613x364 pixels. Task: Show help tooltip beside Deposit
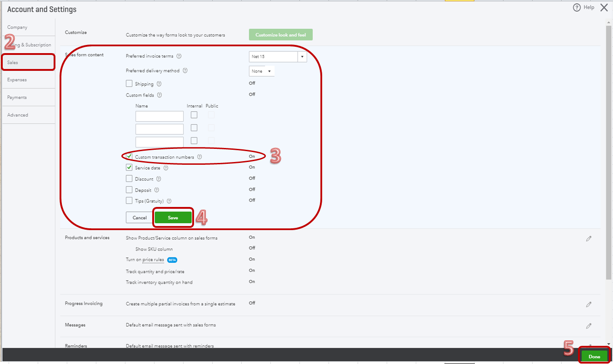click(x=157, y=190)
